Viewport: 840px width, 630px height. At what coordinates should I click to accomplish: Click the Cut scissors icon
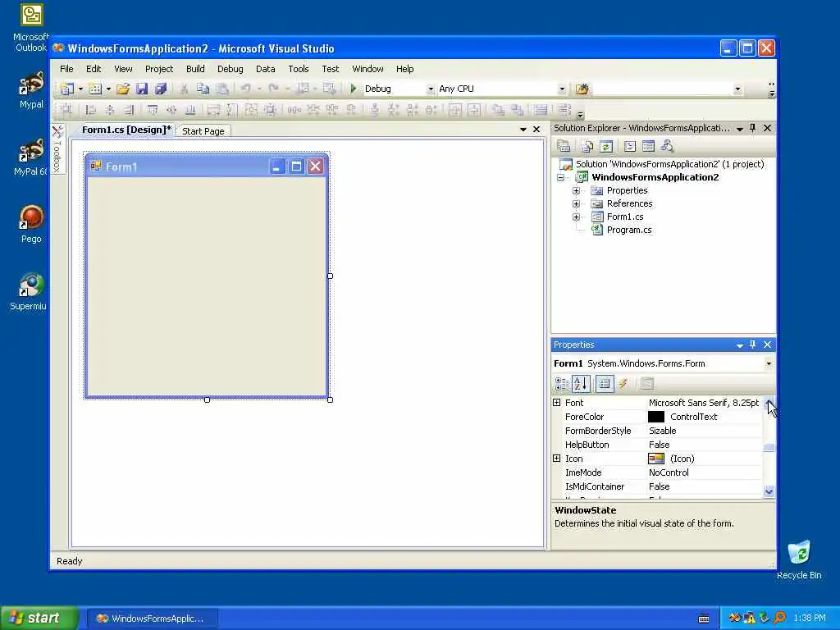[x=184, y=89]
